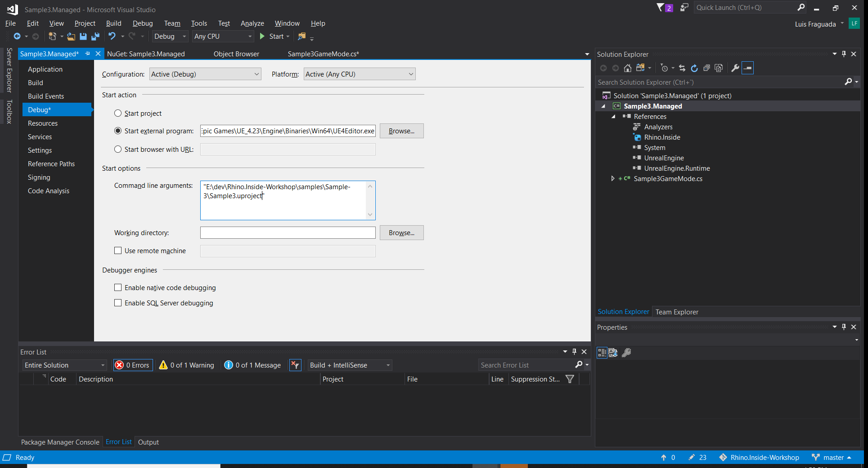
Task: Check Use remote machine
Action: click(x=118, y=250)
